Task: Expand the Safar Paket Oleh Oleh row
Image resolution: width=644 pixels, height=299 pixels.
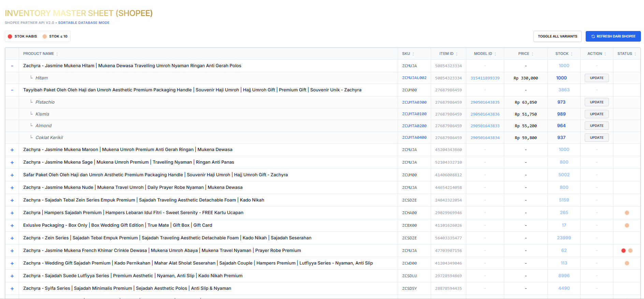Action: tap(12, 175)
